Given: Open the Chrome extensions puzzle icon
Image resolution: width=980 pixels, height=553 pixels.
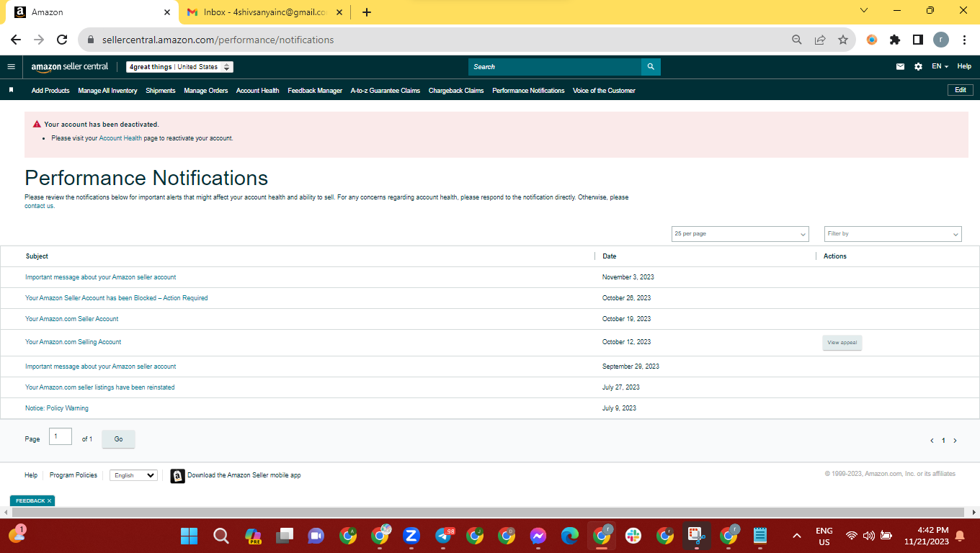Looking at the screenshot, I should point(895,40).
